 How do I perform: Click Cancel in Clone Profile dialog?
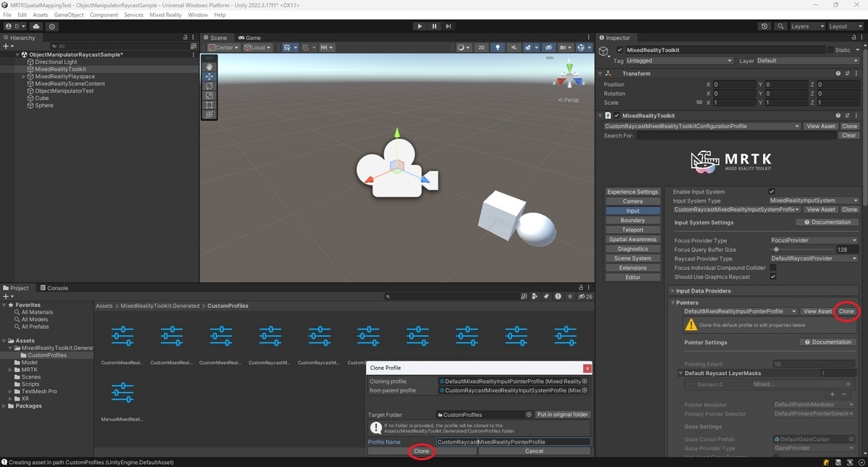pos(534,451)
